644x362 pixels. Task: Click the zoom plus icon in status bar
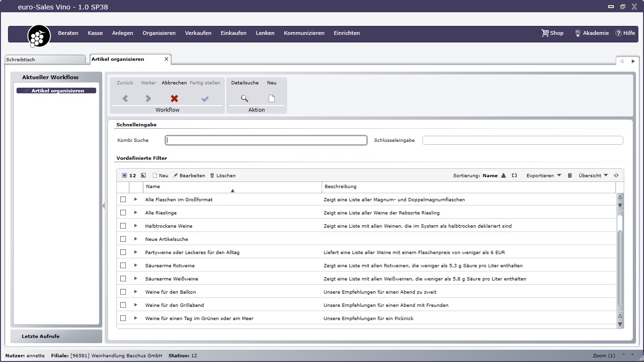coord(632,354)
